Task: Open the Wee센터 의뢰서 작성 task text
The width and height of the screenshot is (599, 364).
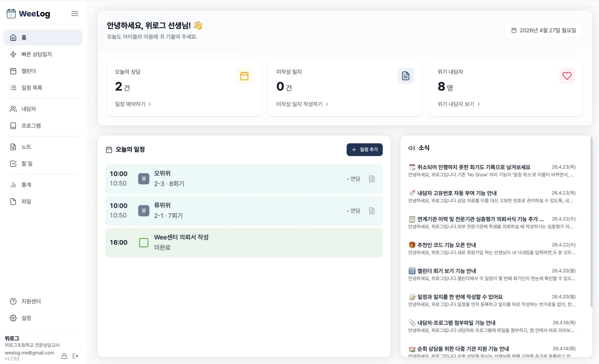Action: coord(181,237)
